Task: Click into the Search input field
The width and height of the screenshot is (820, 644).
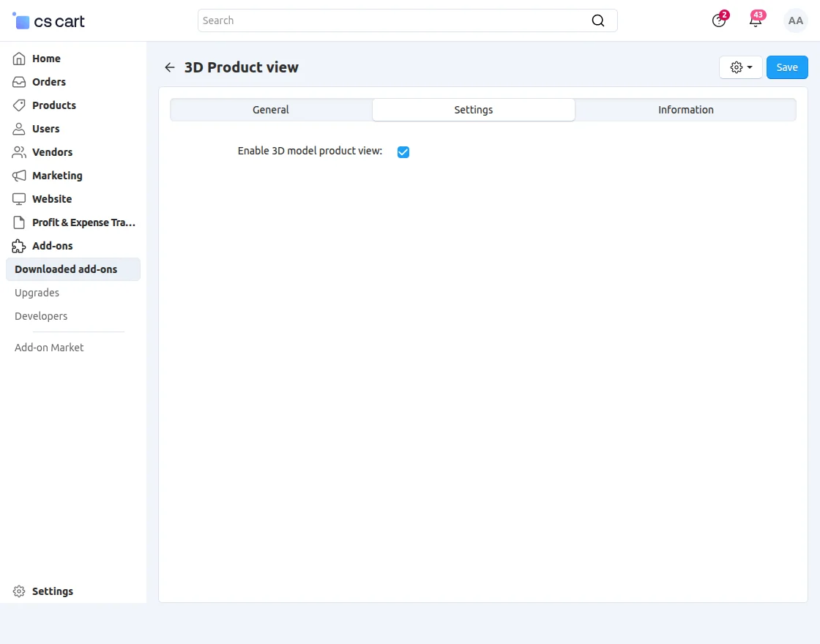Action: tap(395, 20)
